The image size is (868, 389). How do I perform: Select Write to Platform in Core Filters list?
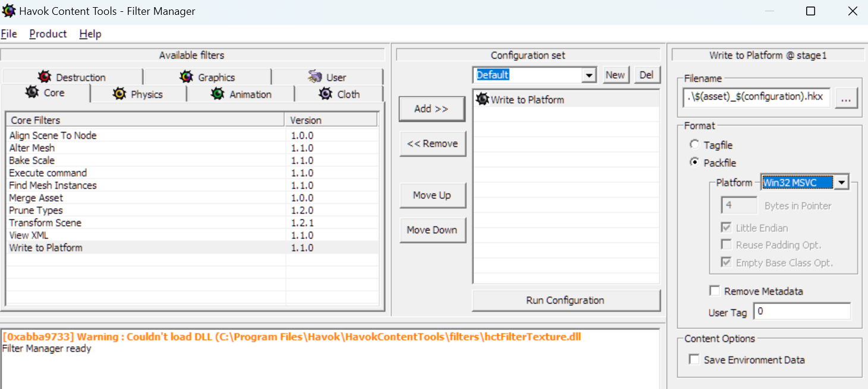pyautogui.click(x=193, y=248)
